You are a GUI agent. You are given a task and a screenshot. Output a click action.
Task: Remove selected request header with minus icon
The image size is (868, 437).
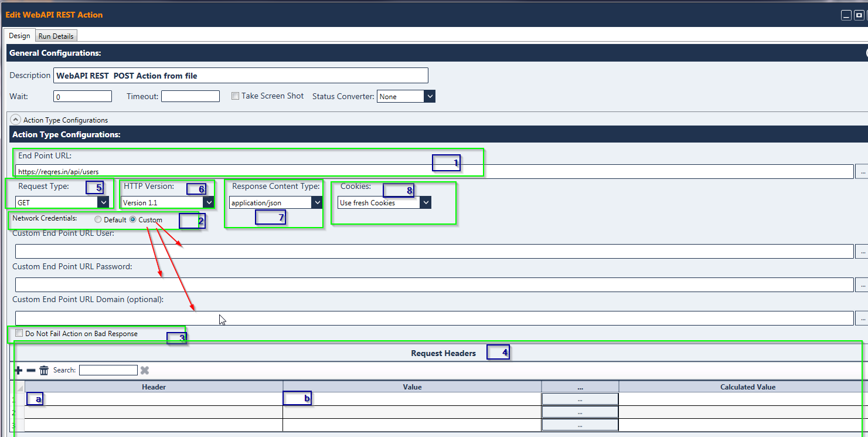[31, 370]
